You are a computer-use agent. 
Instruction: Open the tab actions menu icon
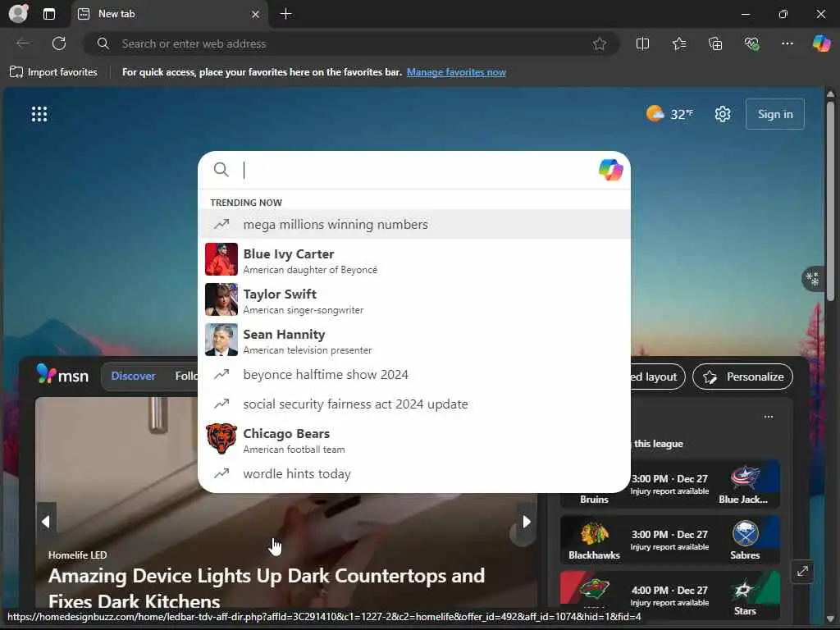(48, 14)
